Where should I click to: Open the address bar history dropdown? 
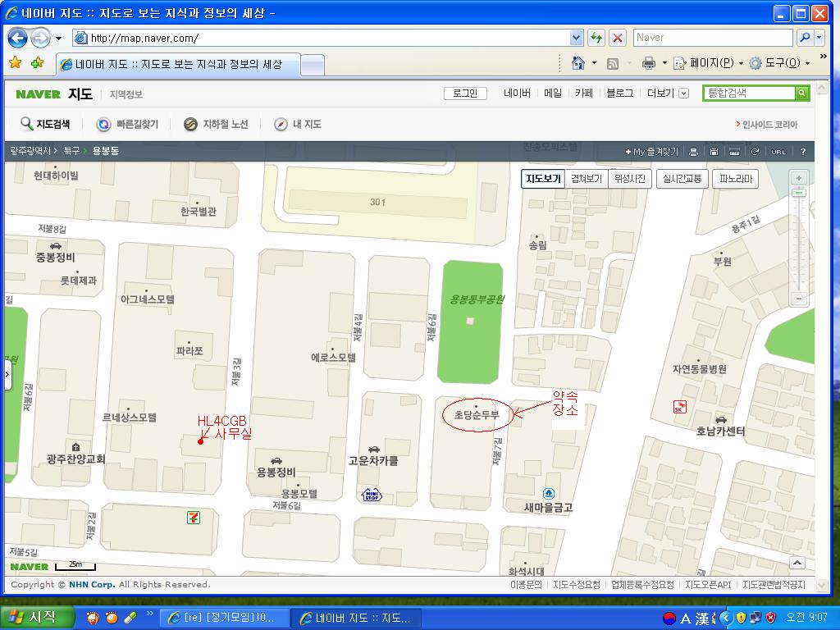tap(577, 38)
